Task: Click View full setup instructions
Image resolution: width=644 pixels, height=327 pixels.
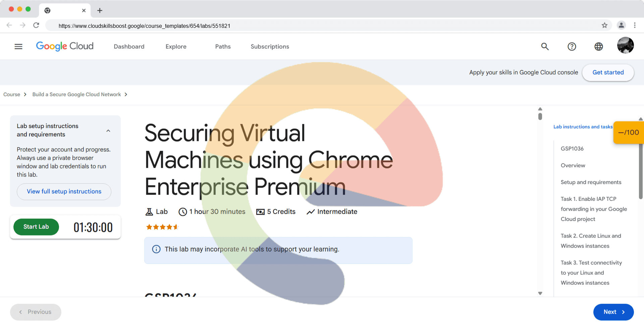Action: [x=64, y=192]
